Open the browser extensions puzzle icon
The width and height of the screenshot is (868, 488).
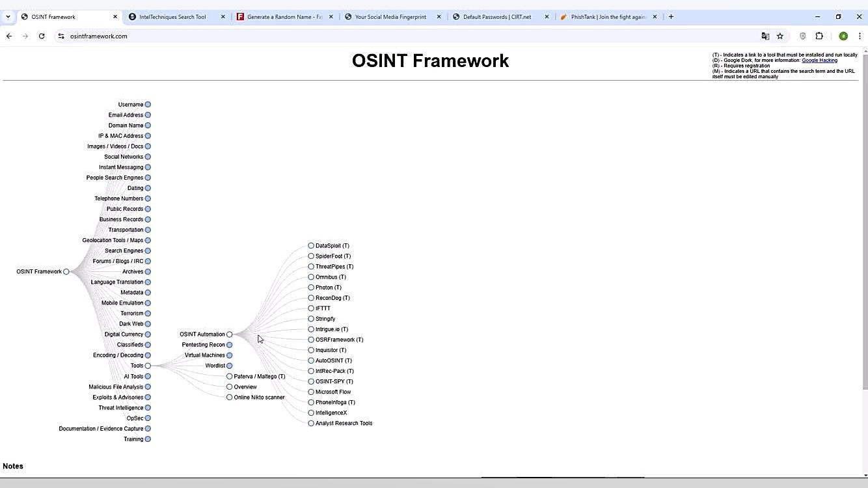819,36
